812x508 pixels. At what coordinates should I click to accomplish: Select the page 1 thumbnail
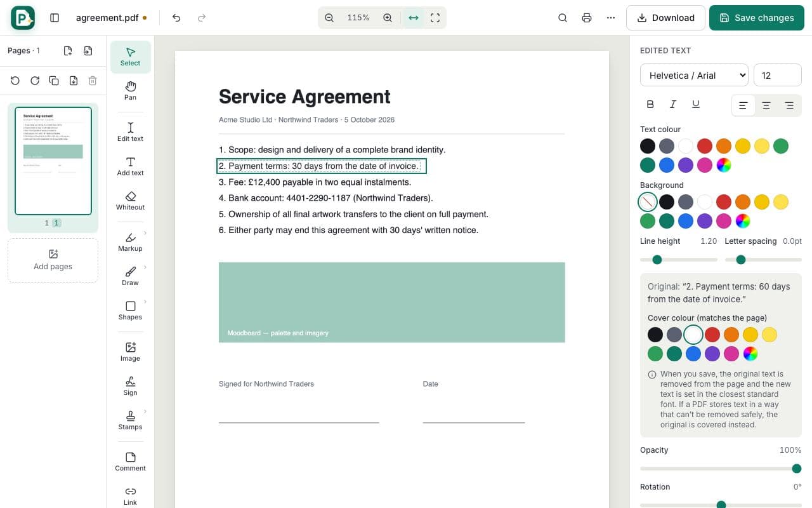point(53,161)
